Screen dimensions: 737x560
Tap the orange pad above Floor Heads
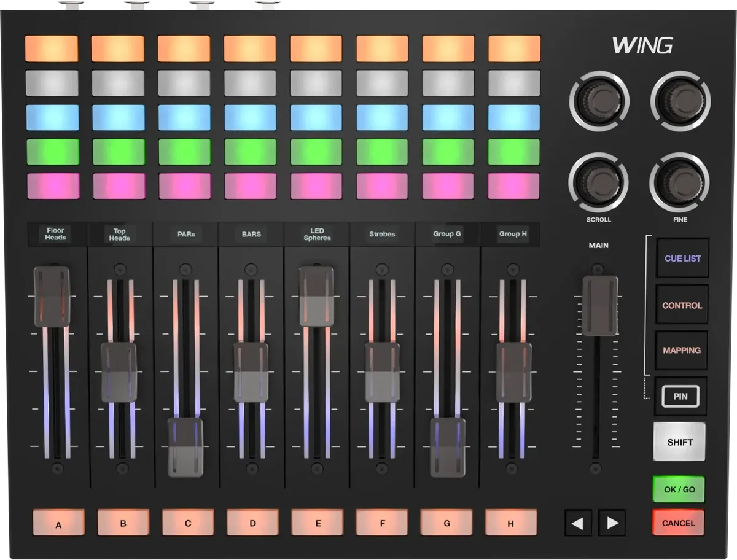tap(52, 49)
